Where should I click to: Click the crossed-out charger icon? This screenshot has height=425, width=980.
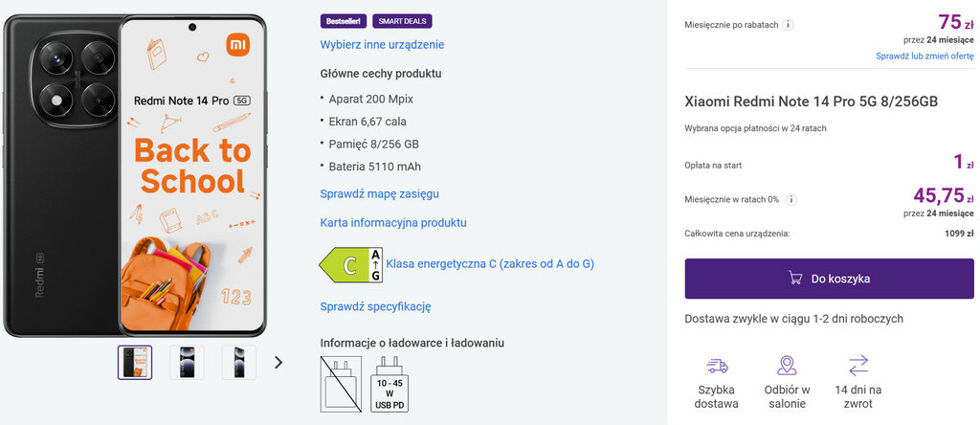[x=341, y=384]
